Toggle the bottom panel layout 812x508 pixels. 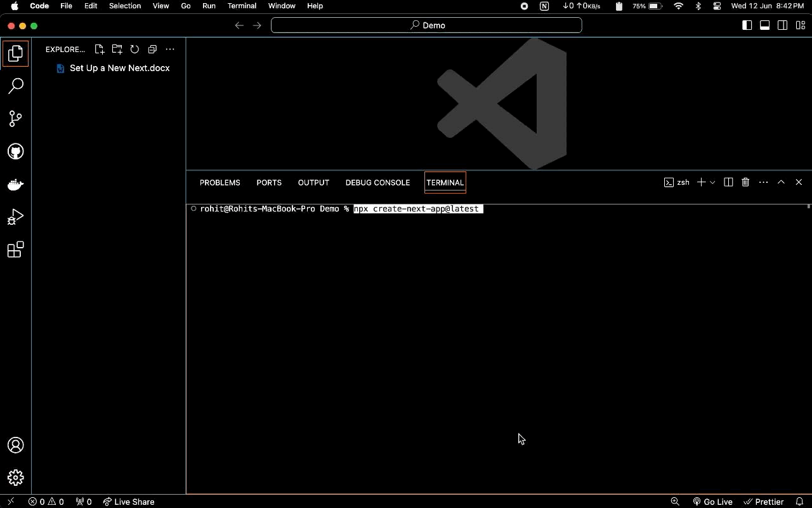765,25
